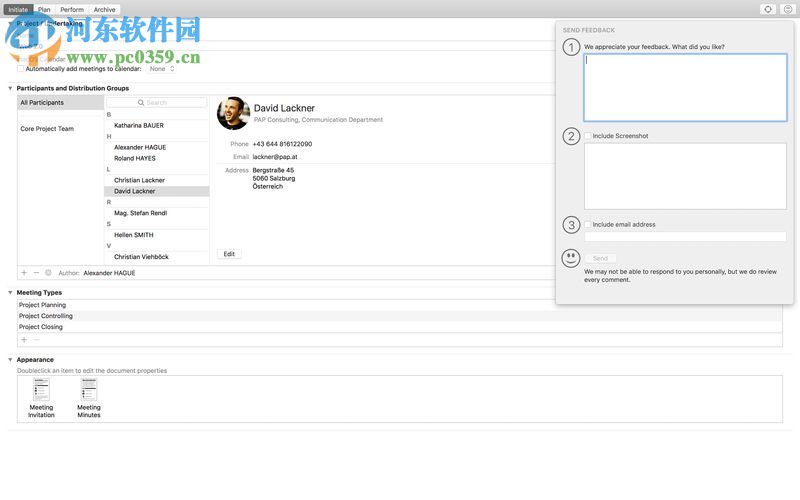Click the Send feedback button

pyautogui.click(x=601, y=258)
